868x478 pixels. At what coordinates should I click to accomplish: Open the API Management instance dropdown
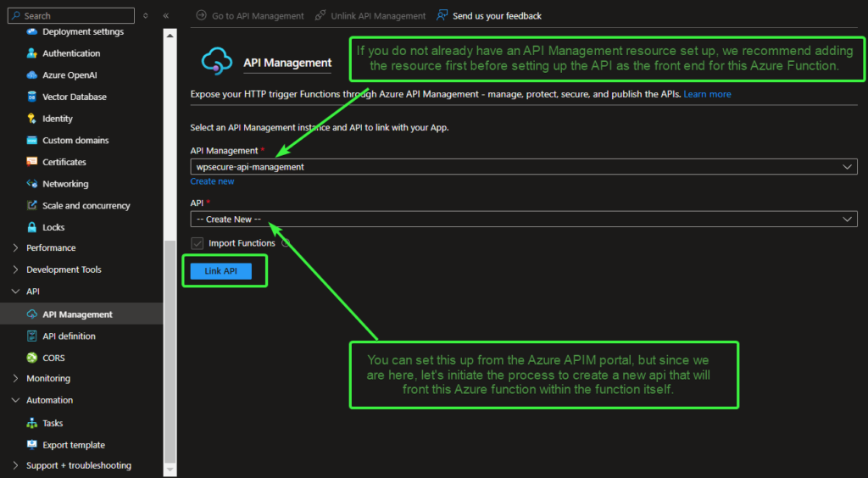[x=523, y=167]
